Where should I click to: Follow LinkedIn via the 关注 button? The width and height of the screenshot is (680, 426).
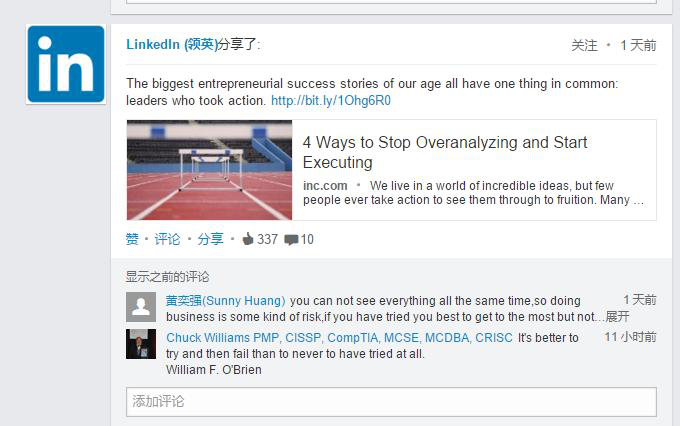coord(584,45)
